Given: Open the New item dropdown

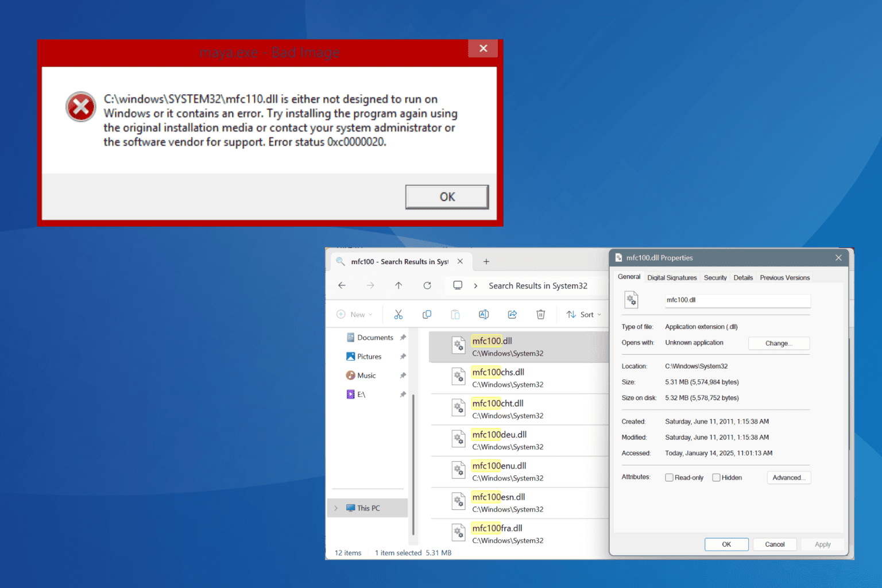Looking at the screenshot, I should click(x=354, y=315).
